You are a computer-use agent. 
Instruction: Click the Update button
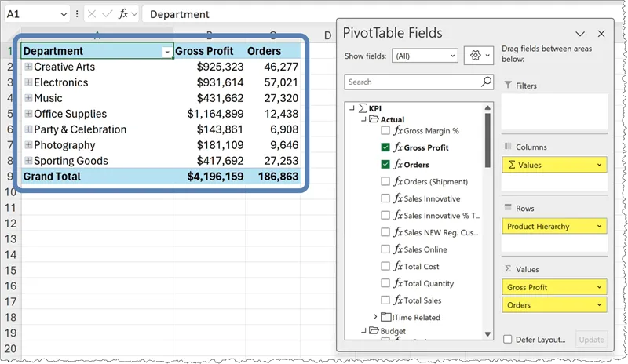[591, 340]
